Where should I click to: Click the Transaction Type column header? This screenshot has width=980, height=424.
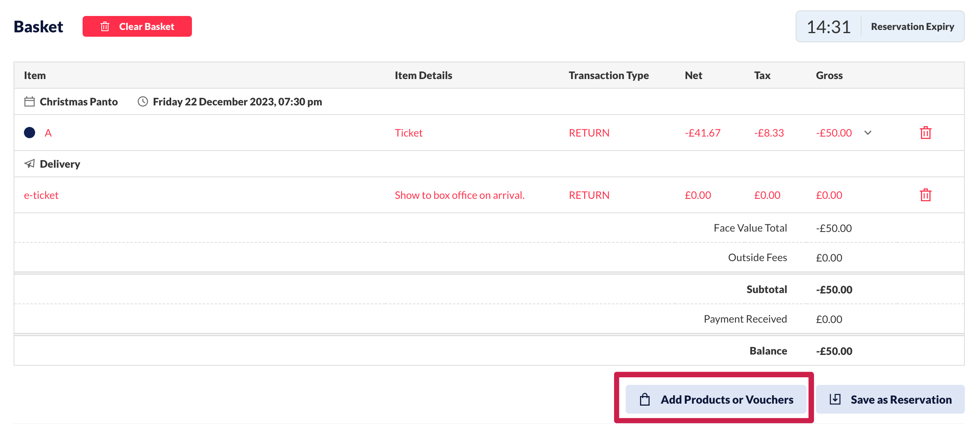click(x=609, y=75)
